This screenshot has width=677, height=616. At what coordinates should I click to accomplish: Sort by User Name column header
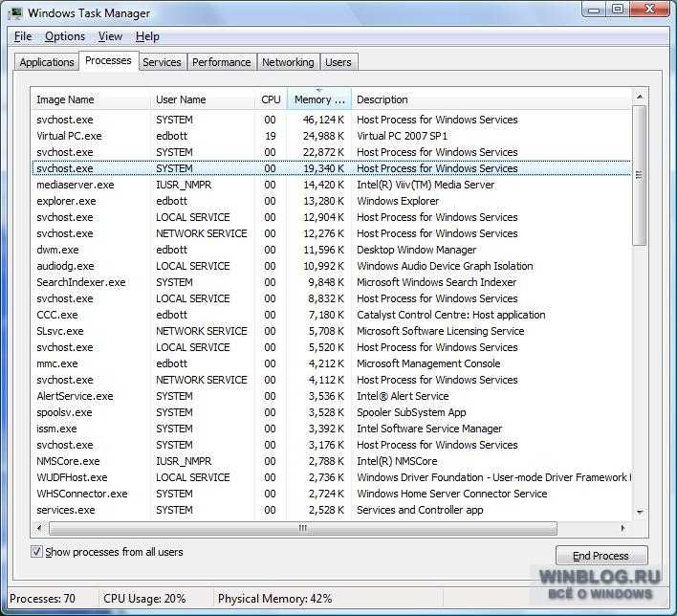203,99
